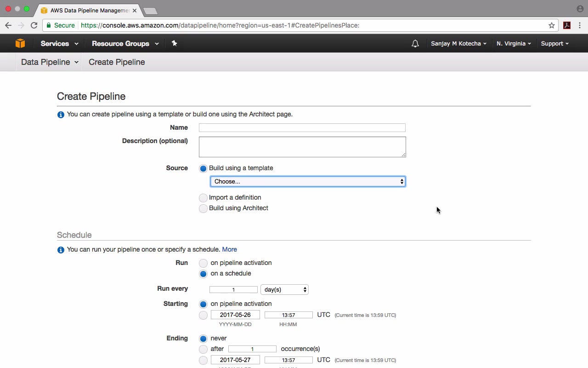Open the Services menu
The width and height of the screenshot is (588, 368).
(59, 44)
